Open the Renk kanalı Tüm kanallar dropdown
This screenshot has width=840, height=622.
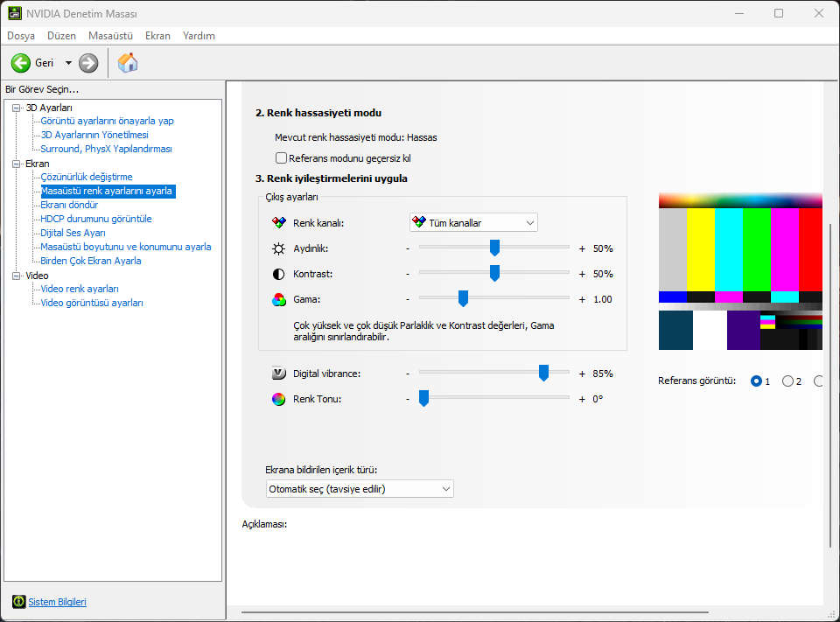point(473,223)
